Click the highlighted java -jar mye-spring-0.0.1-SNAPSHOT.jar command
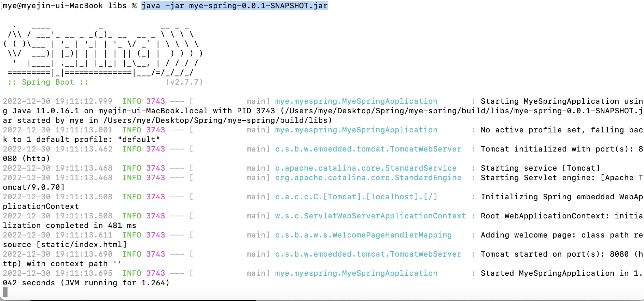Image resolution: width=644 pixels, height=301 pixels. point(235,6)
